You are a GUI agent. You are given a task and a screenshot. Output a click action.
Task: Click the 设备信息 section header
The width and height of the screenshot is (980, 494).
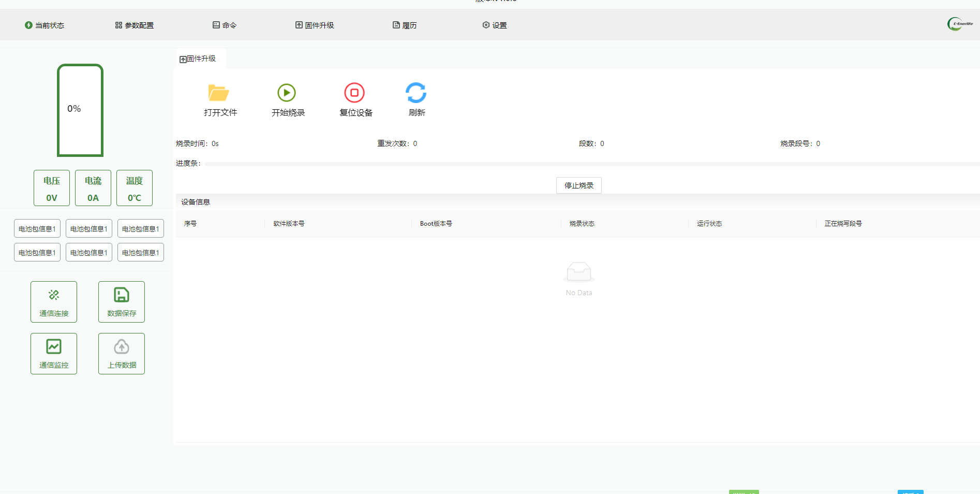[196, 202]
